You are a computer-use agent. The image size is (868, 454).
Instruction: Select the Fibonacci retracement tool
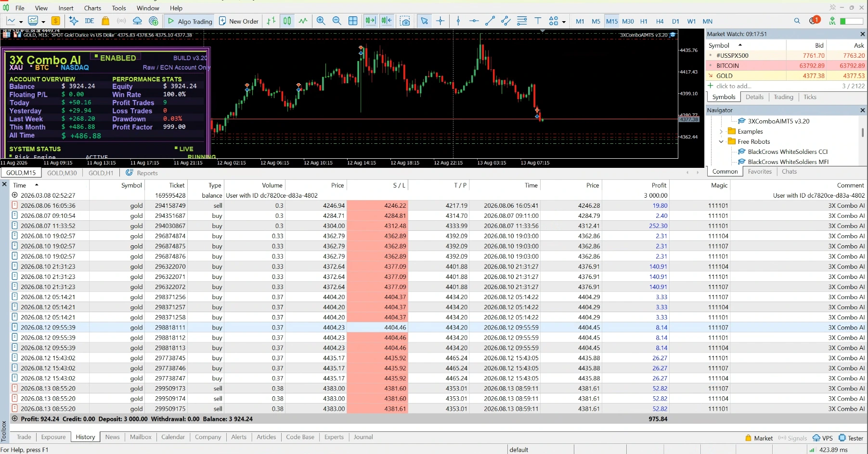click(x=522, y=21)
